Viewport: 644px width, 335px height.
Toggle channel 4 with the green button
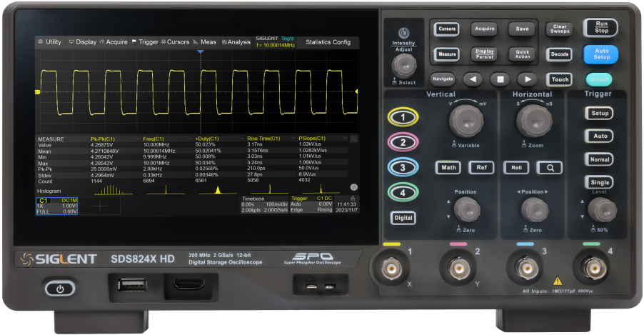(x=403, y=192)
